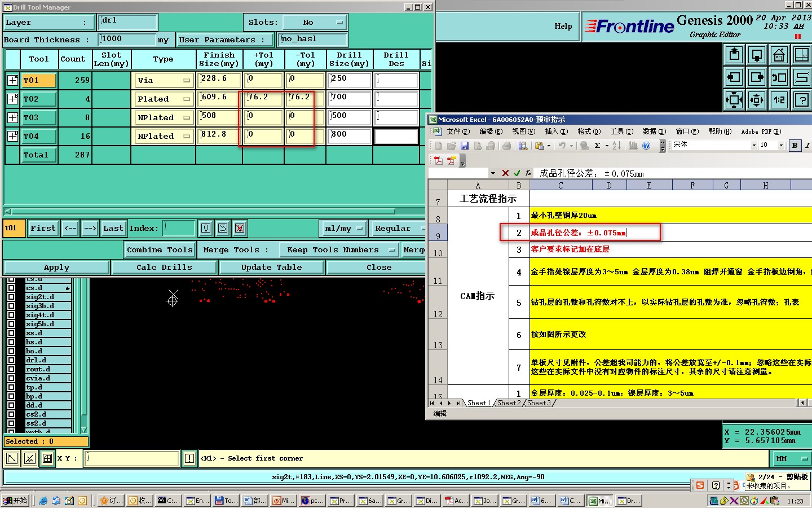
Task: Switch to Sheet2 tab in Excel
Action: (x=509, y=403)
